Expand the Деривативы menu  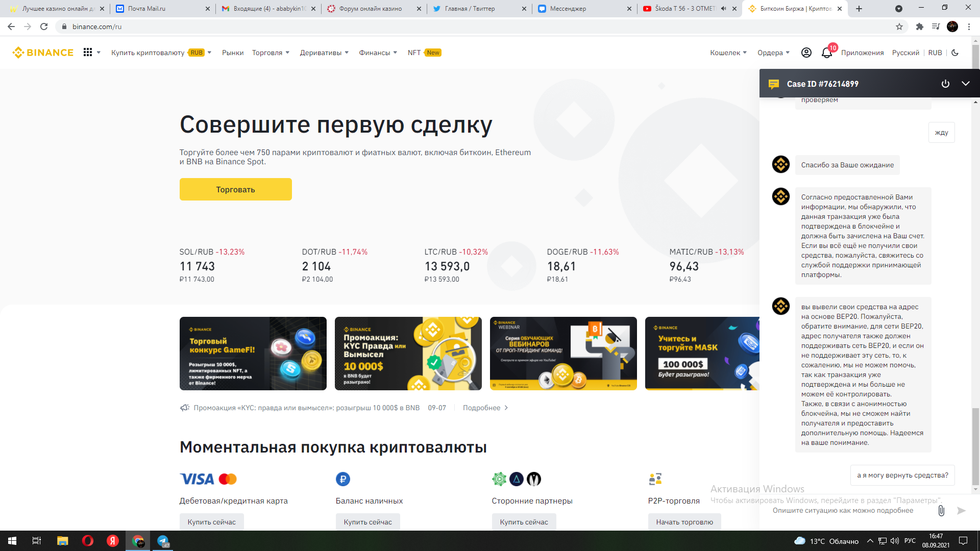324,53
